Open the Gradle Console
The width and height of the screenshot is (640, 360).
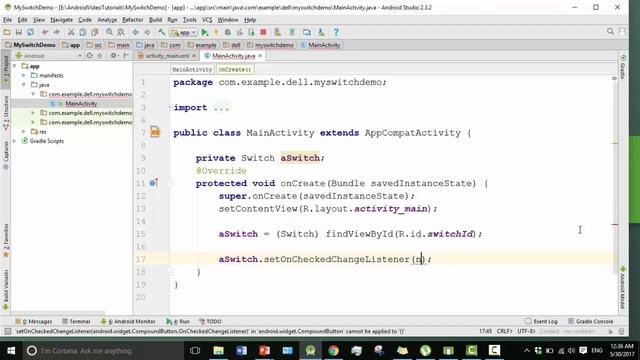(x=591, y=321)
